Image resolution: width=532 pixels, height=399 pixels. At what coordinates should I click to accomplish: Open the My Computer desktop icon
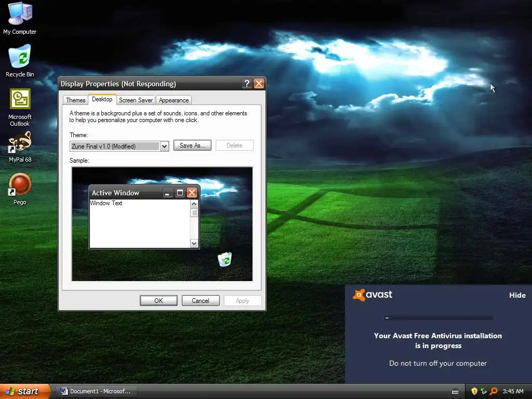(x=20, y=18)
